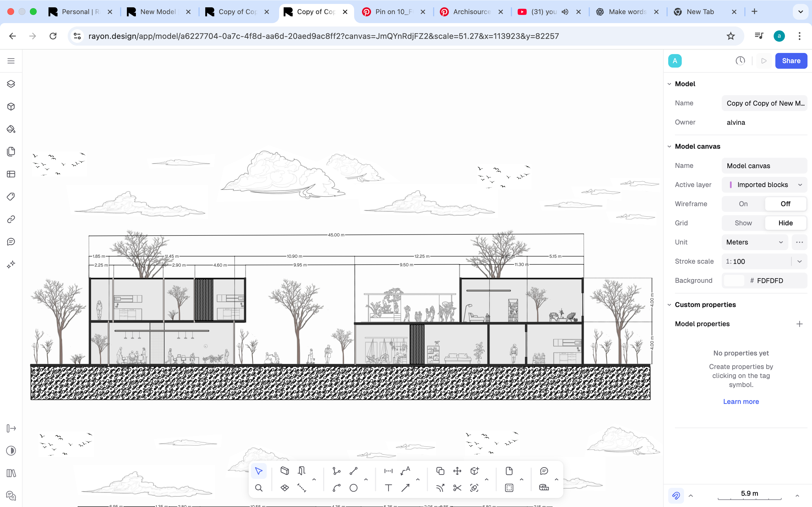Turn Wireframe On

[743, 204]
